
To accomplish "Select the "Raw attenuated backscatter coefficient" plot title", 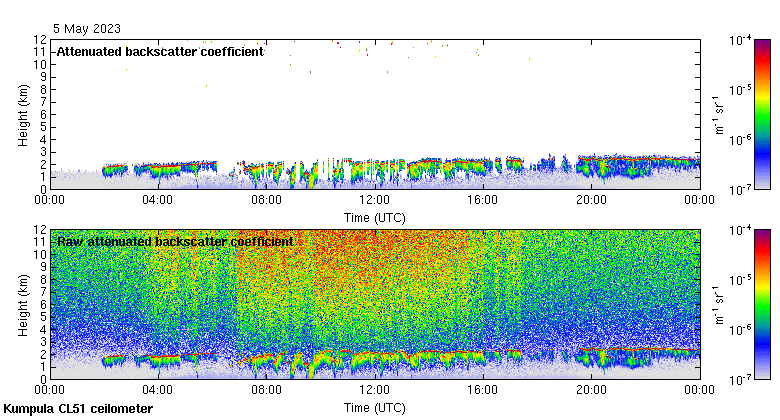I will [x=175, y=242].
